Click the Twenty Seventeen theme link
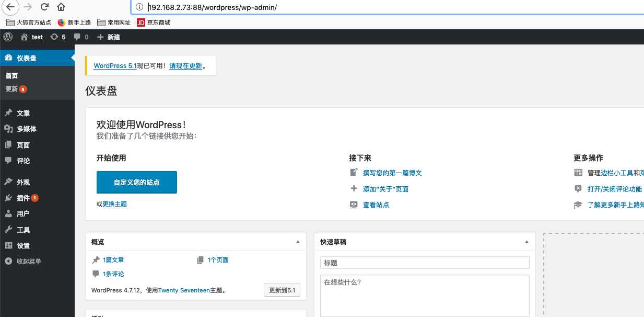This screenshot has width=644, height=317. [184, 290]
